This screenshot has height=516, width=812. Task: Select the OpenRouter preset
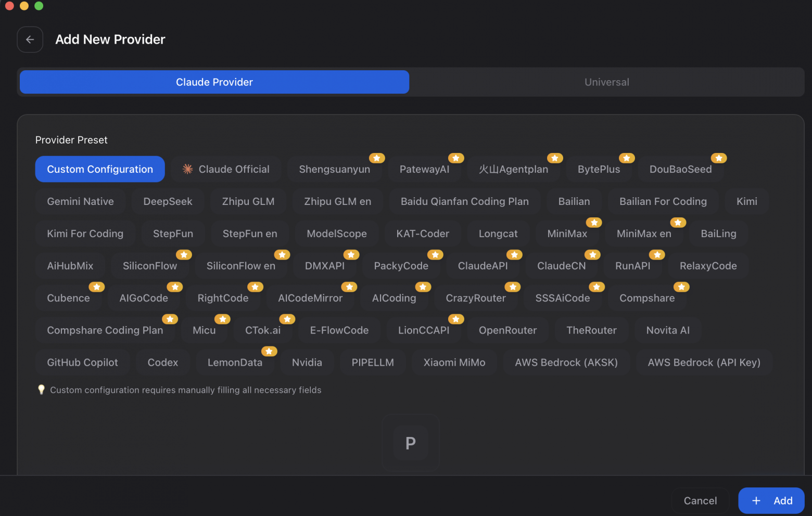(x=508, y=330)
